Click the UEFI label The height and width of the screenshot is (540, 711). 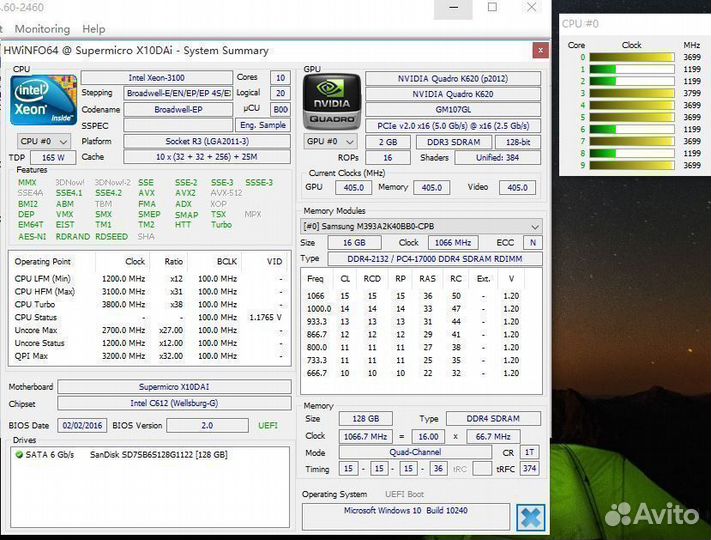point(268,426)
